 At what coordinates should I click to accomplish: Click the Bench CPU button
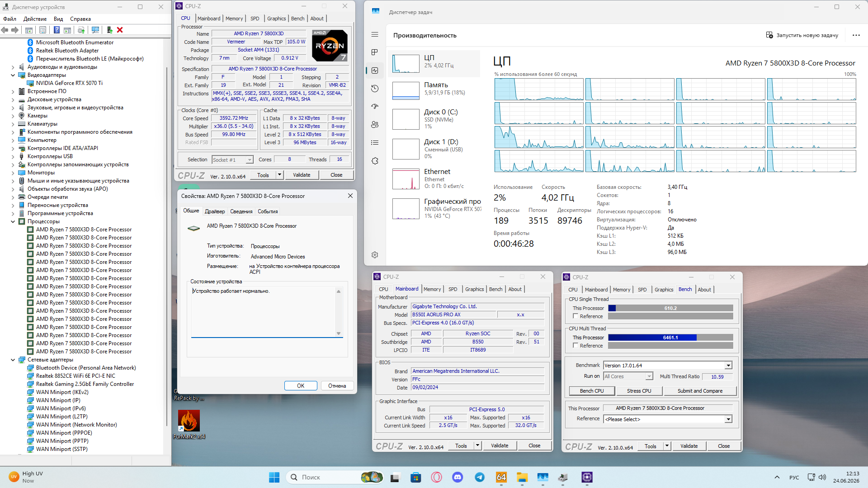[x=592, y=391]
